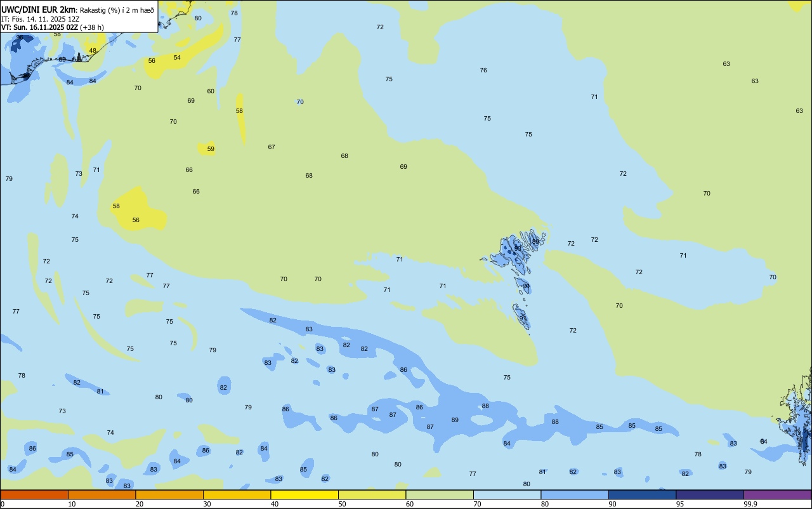This screenshot has width=812, height=509.
Task: Click the "(+38 h)" forecast offset text
Action: pyautogui.click(x=93, y=27)
